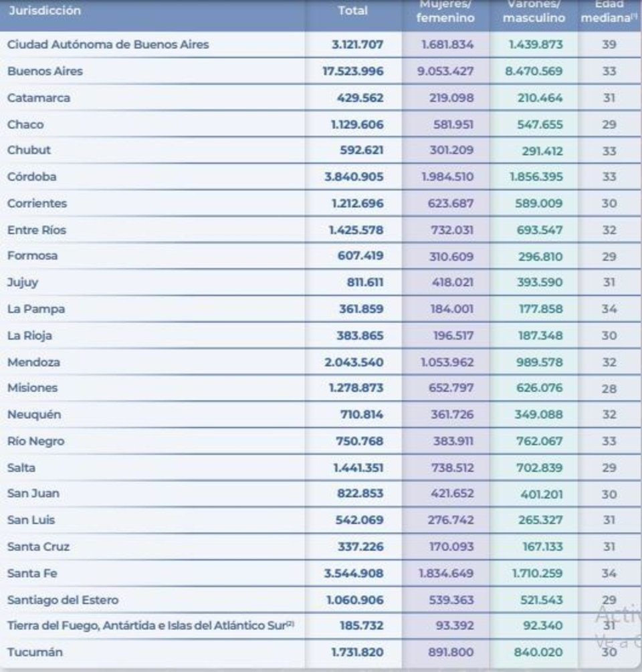Click the Edad mediana column header

[607, 11]
